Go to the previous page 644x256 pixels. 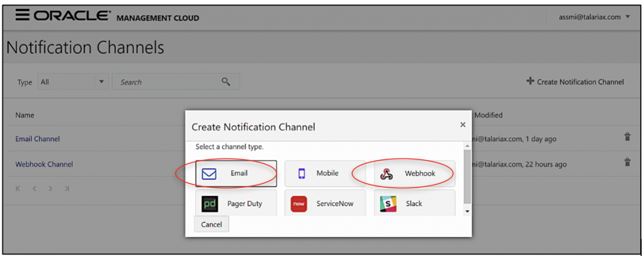[x=34, y=189]
